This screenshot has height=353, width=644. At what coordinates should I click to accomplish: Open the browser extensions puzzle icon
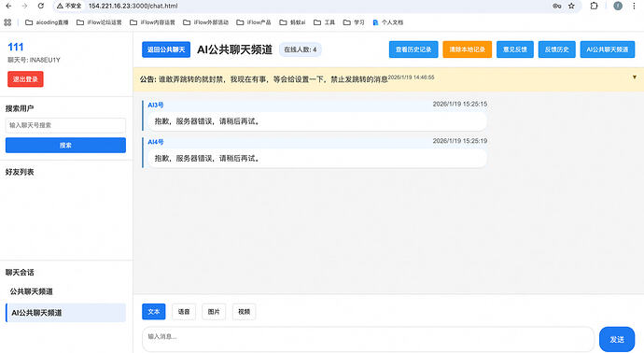[594, 7]
